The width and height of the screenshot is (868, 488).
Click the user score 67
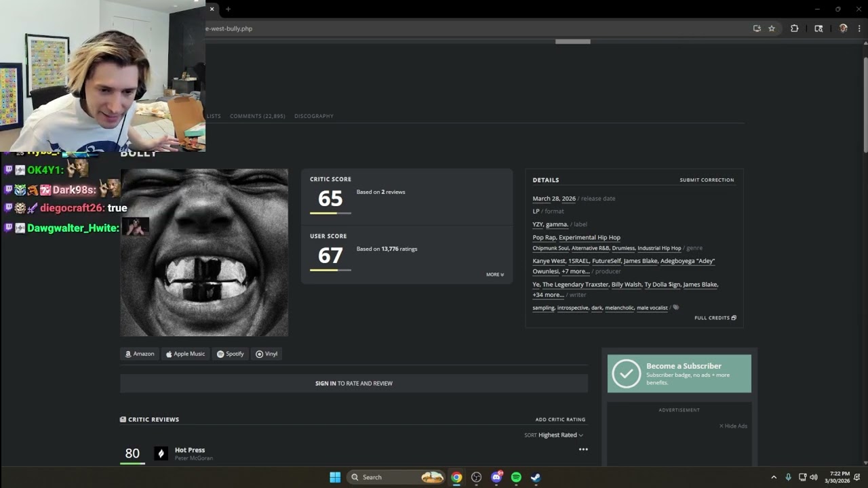click(330, 255)
